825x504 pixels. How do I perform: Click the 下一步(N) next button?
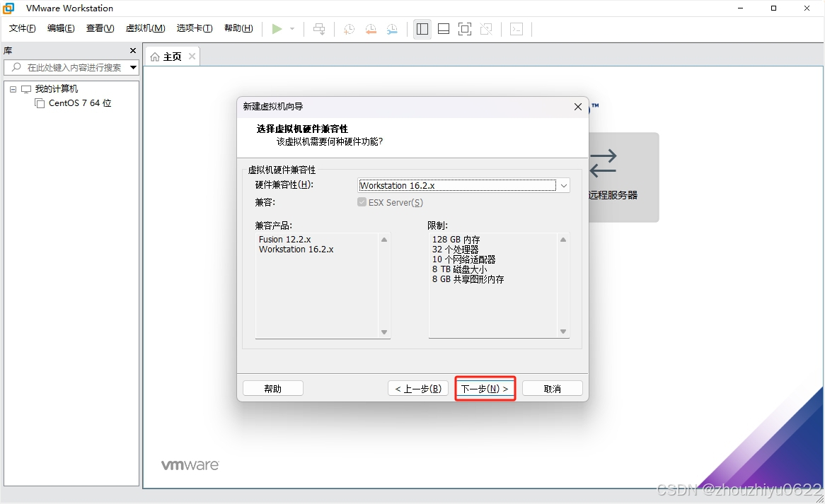(485, 388)
